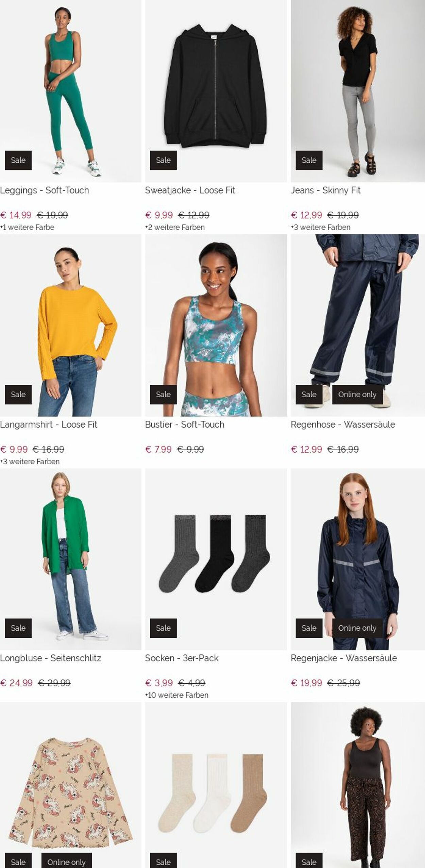Image resolution: width=425 pixels, height=868 pixels.
Task: View the black Sweatjacke Loose Fit image
Action: point(216,91)
